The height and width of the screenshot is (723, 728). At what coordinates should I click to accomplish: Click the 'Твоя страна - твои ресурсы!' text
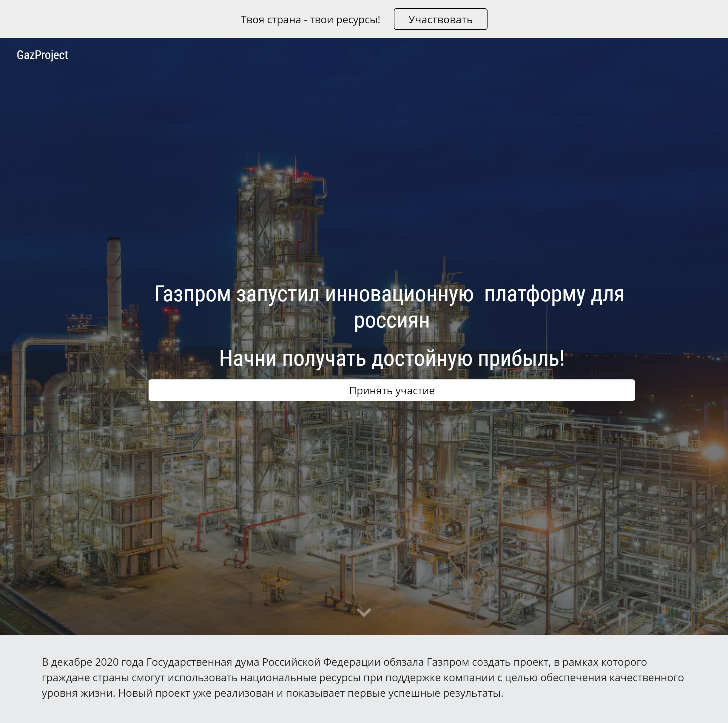point(310,20)
